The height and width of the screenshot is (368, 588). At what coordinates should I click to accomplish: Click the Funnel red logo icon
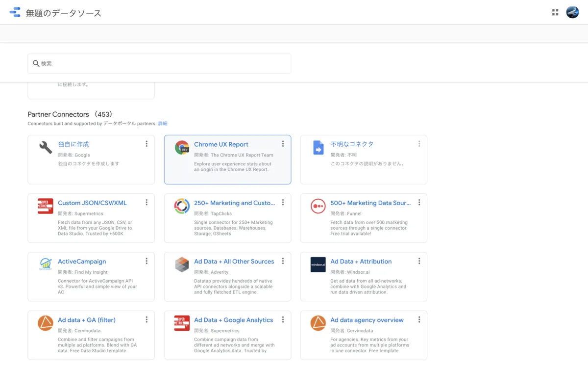(318, 206)
